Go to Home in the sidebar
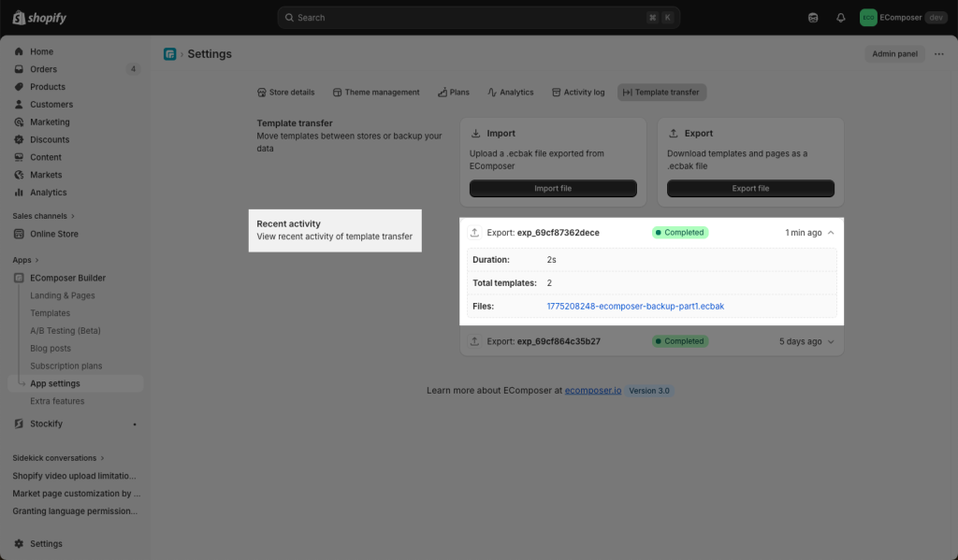This screenshot has height=560, width=958. coord(41,51)
